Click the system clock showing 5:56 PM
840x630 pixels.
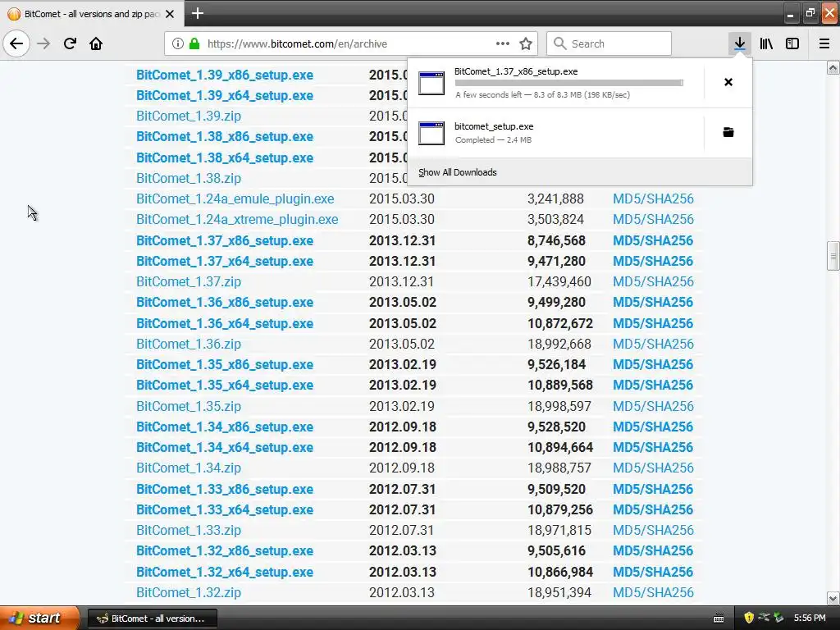tap(810, 618)
